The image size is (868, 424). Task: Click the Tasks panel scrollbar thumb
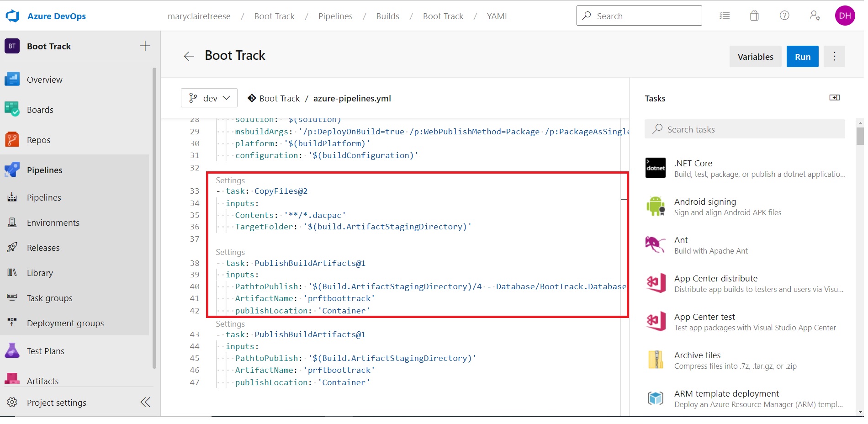[860, 136]
